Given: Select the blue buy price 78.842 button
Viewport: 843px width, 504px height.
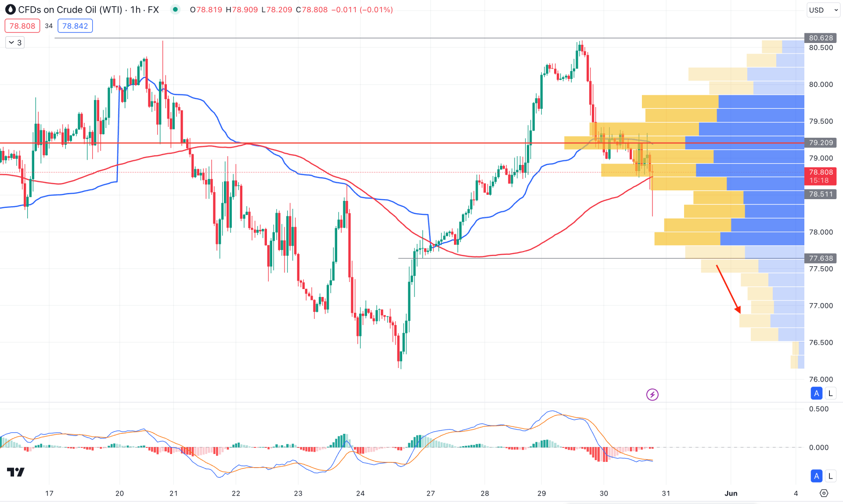Looking at the screenshot, I should [x=75, y=26].
